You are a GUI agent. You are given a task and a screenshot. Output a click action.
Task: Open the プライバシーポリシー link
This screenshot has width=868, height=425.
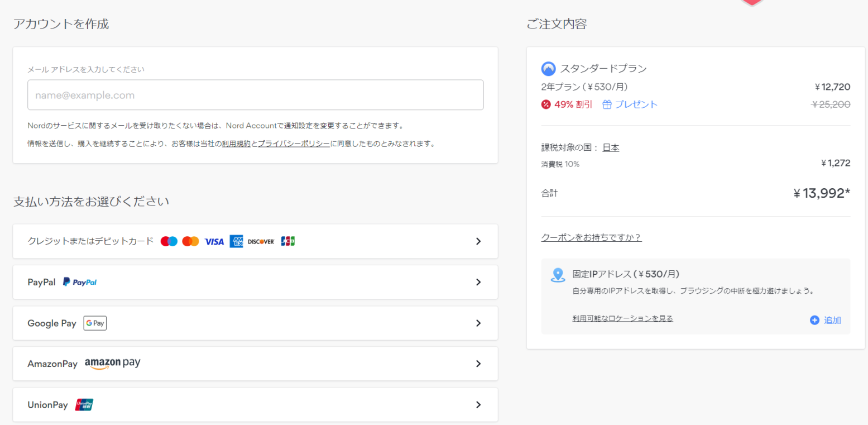[x=294, y=144]
